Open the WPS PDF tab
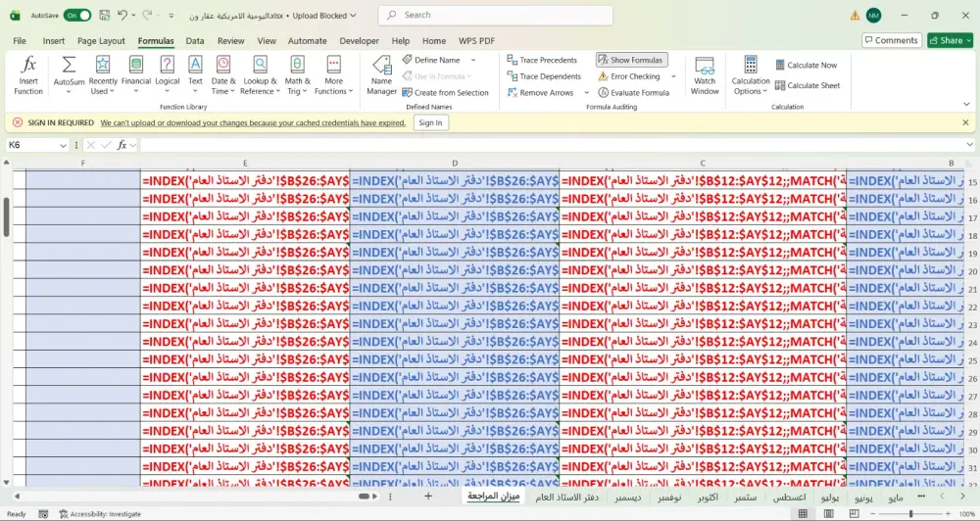The image size is (980, 521). click(x=476, y=40)
